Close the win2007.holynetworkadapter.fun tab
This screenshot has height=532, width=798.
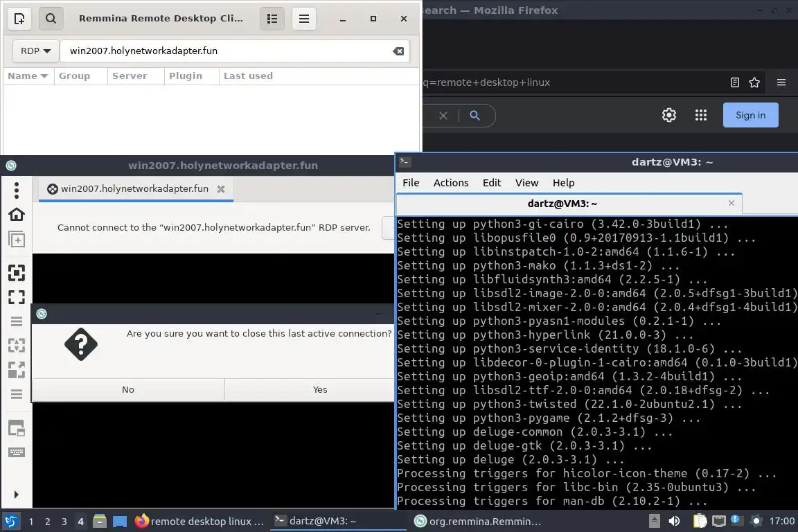(x=221, y=189)
